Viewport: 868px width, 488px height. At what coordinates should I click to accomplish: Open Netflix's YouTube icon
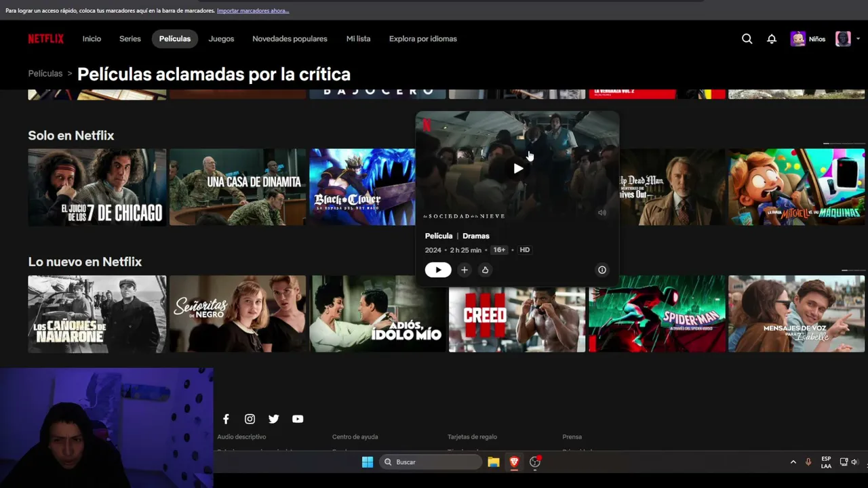click(298, 419)
